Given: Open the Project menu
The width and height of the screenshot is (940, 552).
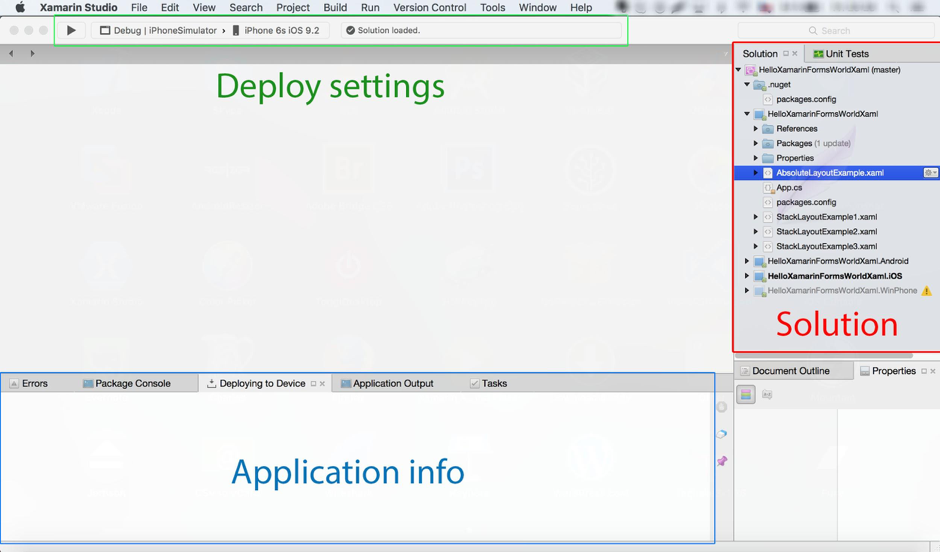Looking at the screenshot, I should [293, 7].
